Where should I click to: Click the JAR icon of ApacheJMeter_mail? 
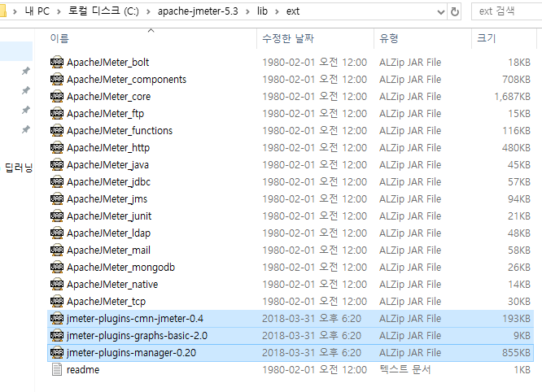(x=57, y=250)
